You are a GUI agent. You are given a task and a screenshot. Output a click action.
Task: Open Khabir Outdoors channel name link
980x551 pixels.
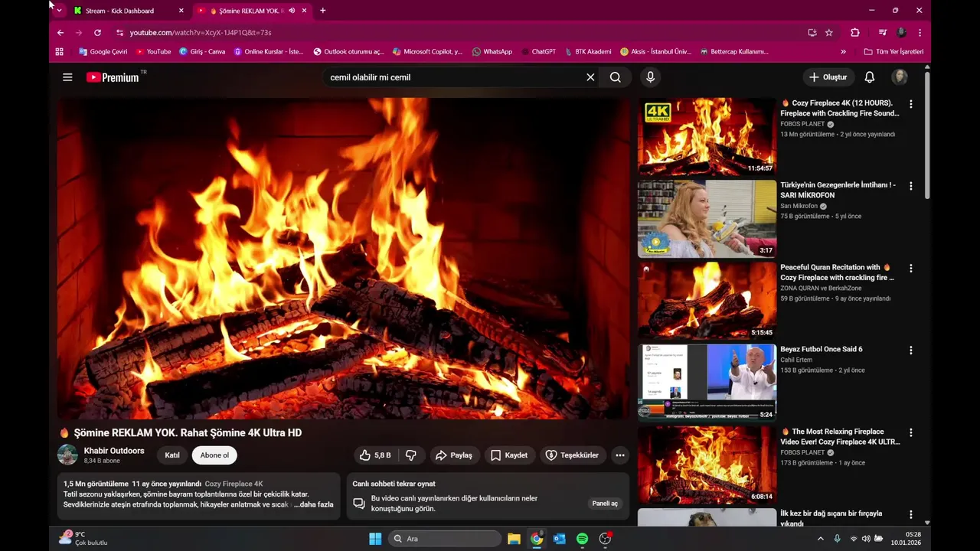114,451
